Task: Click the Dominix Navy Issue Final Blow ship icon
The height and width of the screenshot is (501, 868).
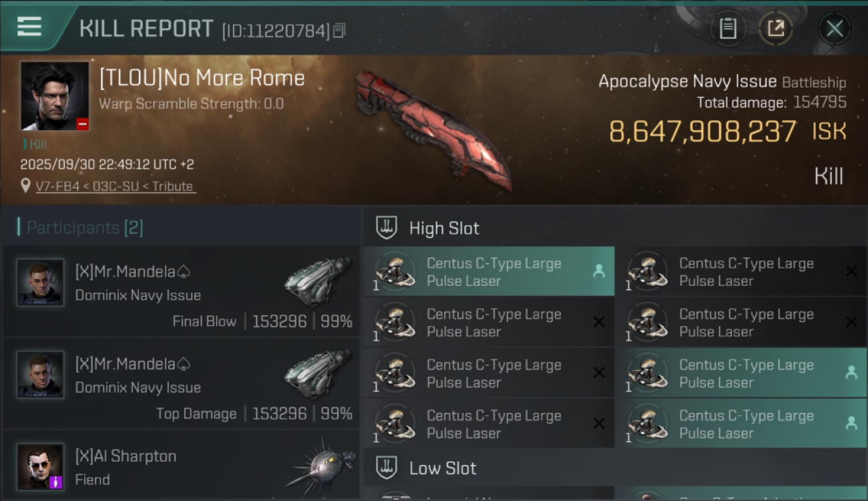Action: click(x=318, y=281)
